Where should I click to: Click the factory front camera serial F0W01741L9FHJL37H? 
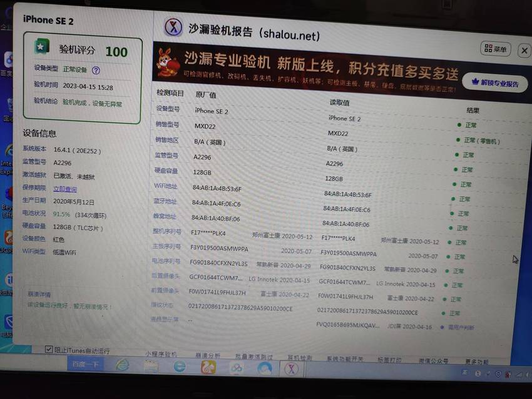[217, 292]
